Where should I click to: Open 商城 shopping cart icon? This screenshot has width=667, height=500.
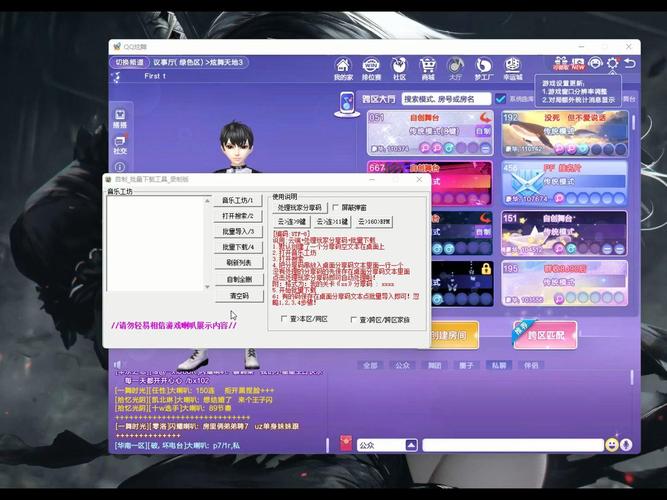428,69
